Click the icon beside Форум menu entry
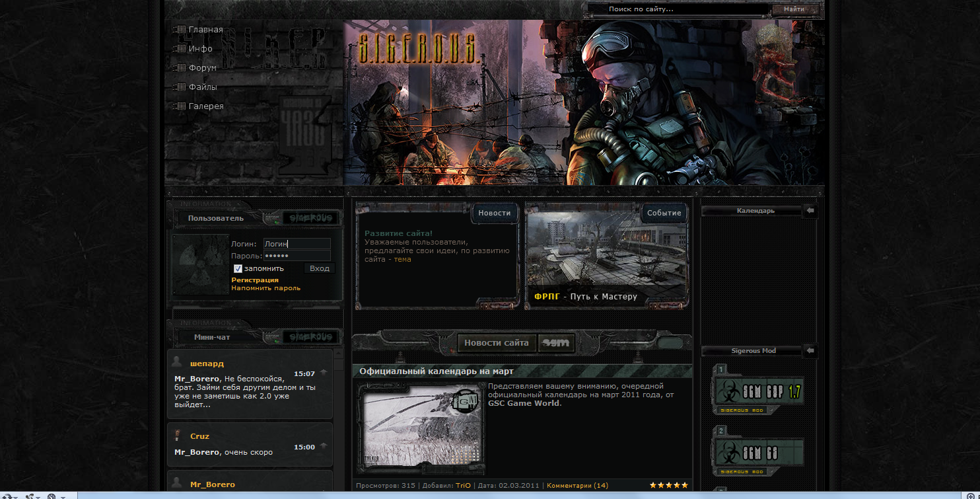 [179, 67]
